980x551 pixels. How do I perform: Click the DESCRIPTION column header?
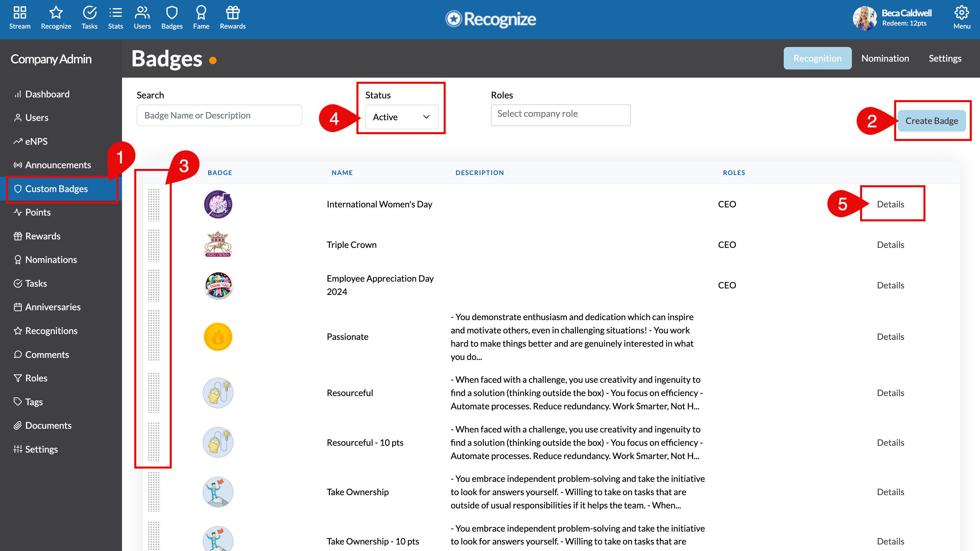(x=479, y=173)
